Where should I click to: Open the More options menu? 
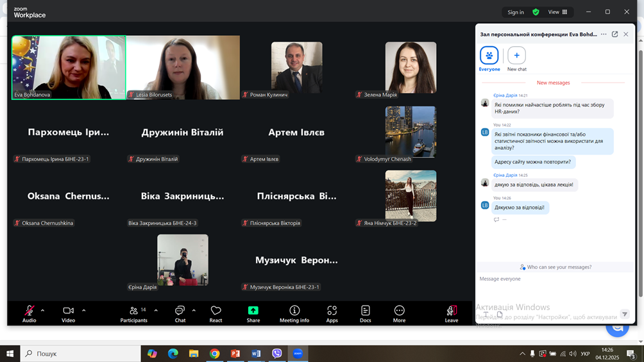tap(399, 313)
